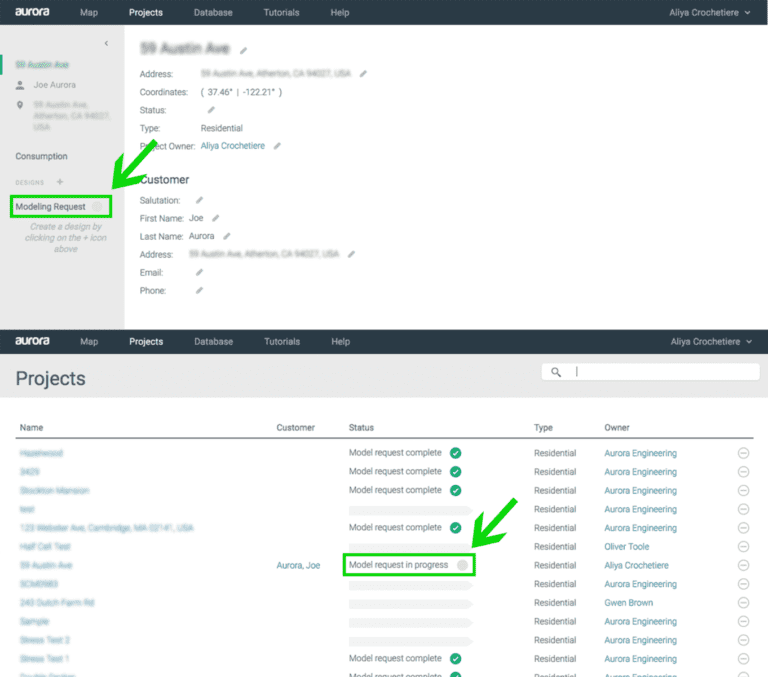Viewport: 768px width, 677px height.
Task: Edit Salutation with the pencil icon
Action: (199, 200)
